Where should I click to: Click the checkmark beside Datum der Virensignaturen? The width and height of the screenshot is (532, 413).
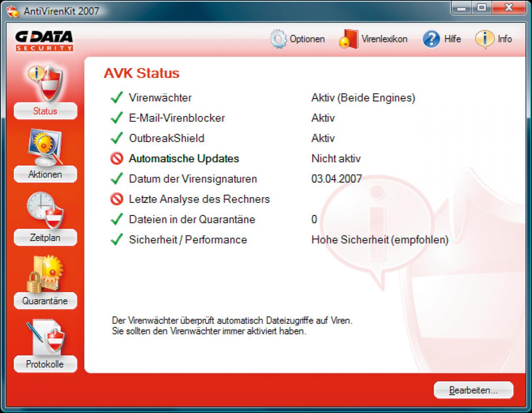click(117, 179)
